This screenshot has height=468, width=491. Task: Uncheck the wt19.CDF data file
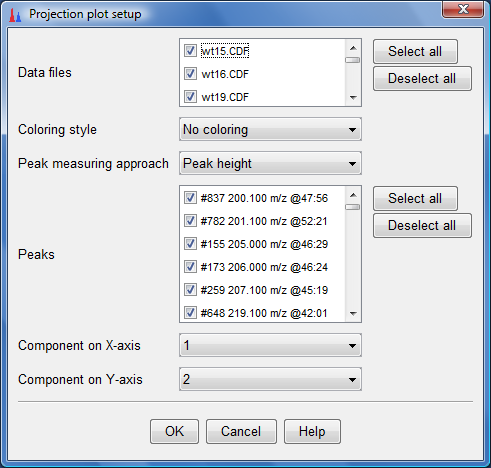[190, 97]
